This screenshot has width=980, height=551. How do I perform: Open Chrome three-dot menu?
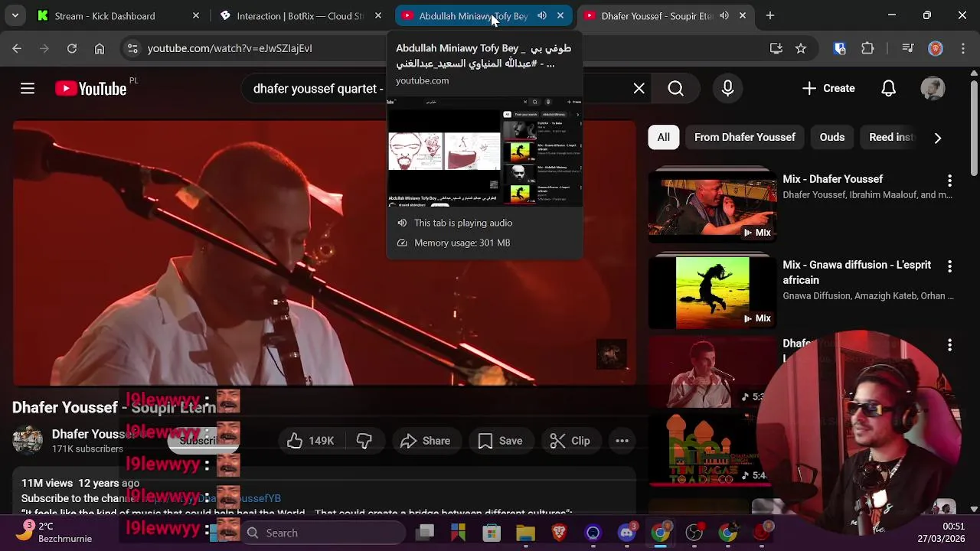tap(962, 48)
